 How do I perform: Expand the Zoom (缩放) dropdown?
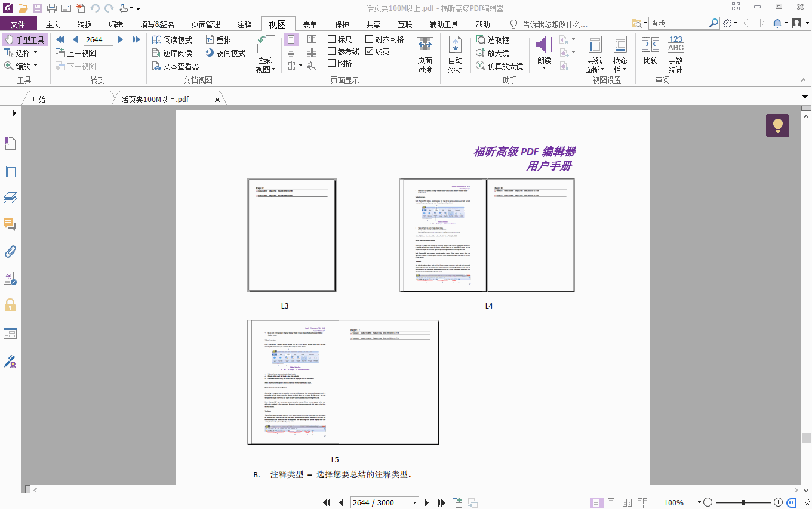[x=37, y=66]
